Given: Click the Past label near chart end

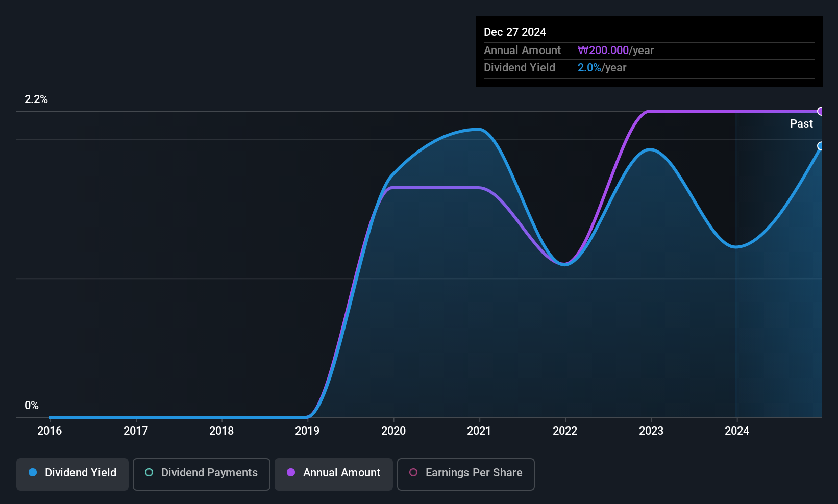Looking at the screenshot, I should (x=801, y=124).
